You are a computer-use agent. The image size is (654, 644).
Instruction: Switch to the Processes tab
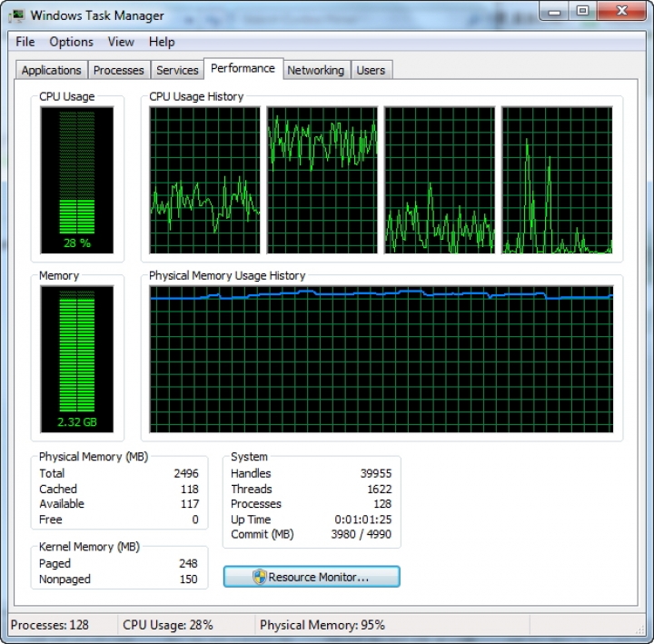coord(119,70)
